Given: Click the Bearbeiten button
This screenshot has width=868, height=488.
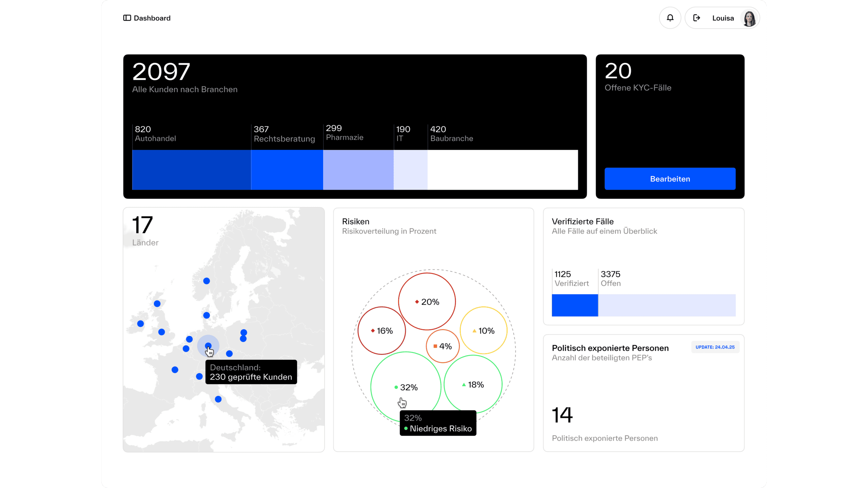Looking at the screenshot, I should pyautogui.click(x=670, y=179).
